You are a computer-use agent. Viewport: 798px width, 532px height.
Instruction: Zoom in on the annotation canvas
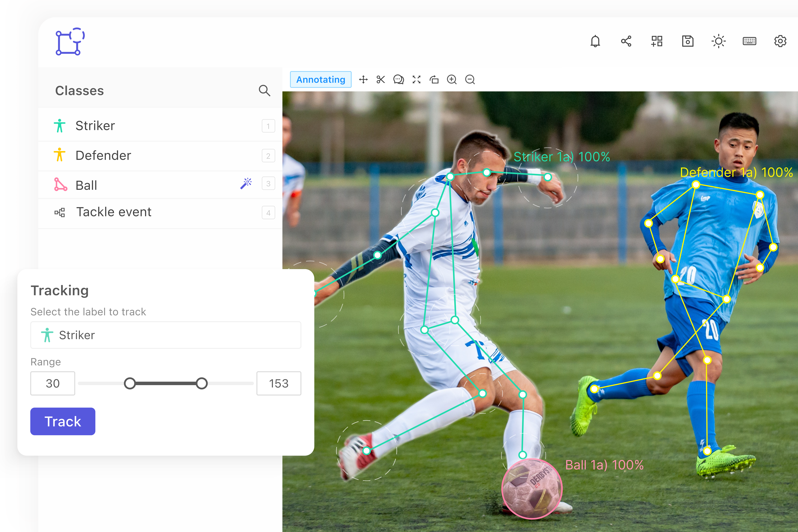point(452,80)
